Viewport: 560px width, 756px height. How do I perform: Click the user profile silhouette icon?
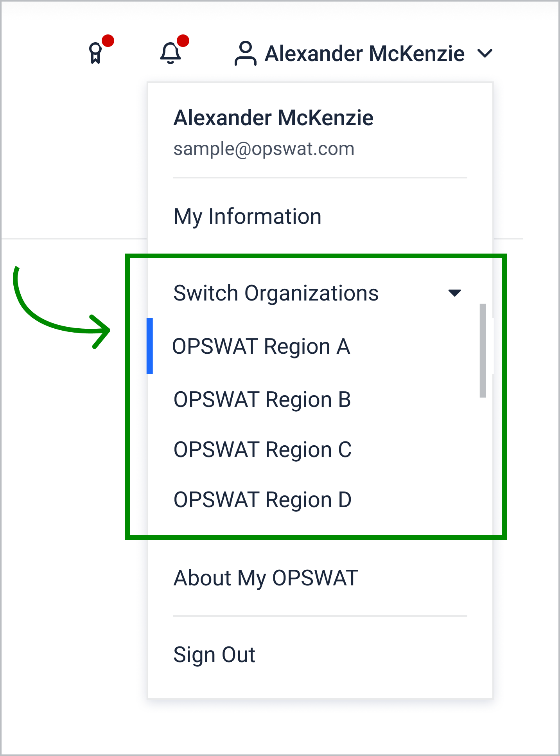coord(245,53)
